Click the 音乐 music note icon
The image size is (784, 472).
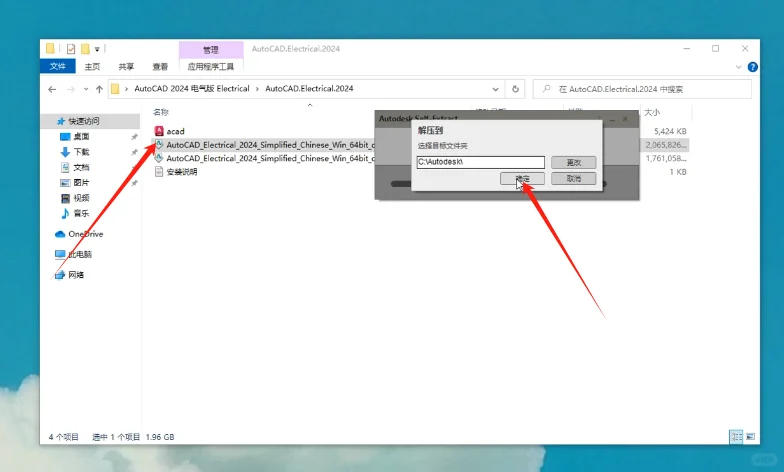pyautogui.click(x=65, y=214)
